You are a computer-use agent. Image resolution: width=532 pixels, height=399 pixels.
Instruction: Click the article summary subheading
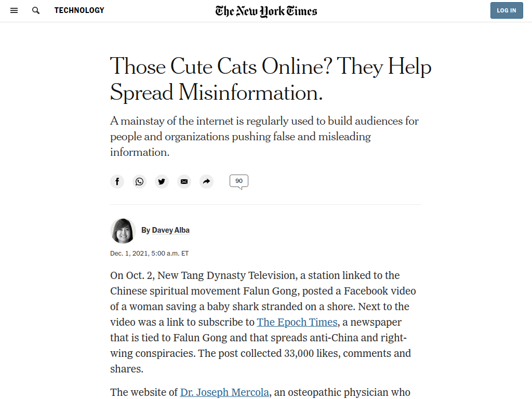click(x=264, y=137)
